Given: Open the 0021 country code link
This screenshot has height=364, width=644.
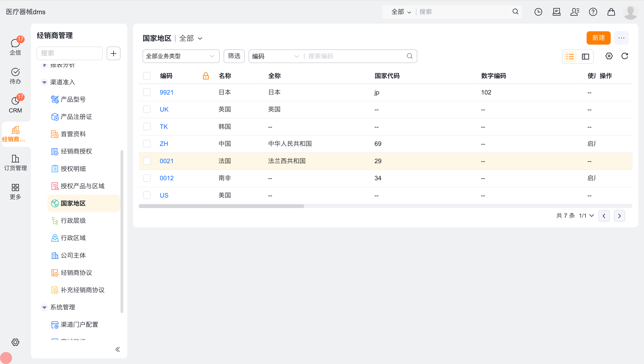Looking at the screenshot, I should coord(166,161).
